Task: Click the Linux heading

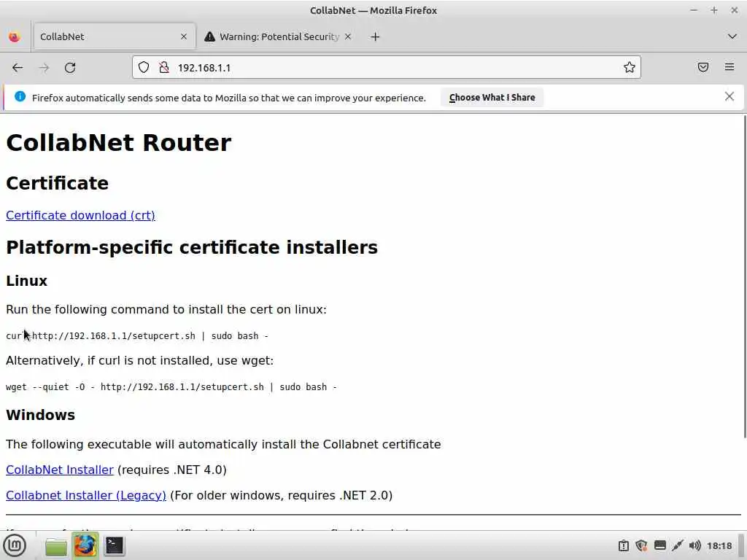Action: tap(27, 281)
